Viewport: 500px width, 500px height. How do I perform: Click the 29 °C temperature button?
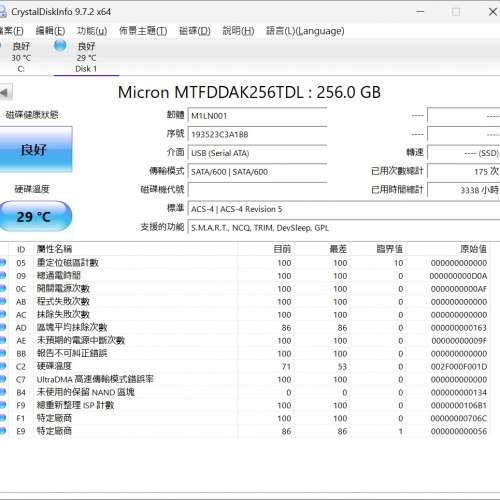[x=35, y=216]
